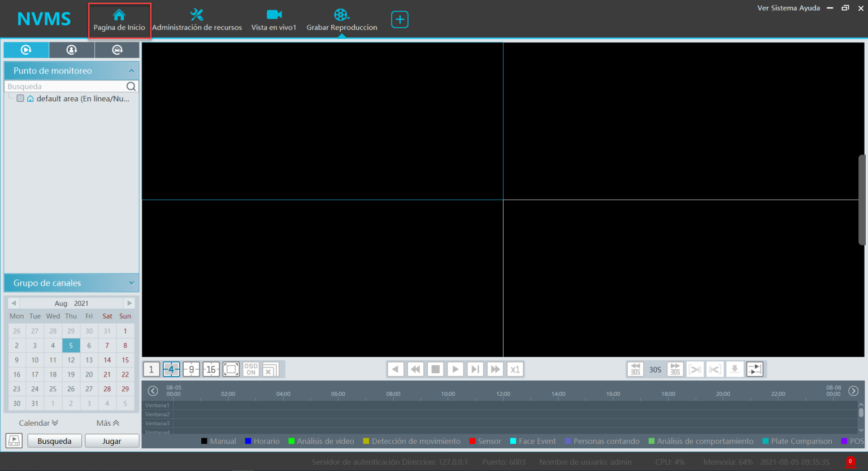
Task: Check the default area checkbox
Action: 20,98
